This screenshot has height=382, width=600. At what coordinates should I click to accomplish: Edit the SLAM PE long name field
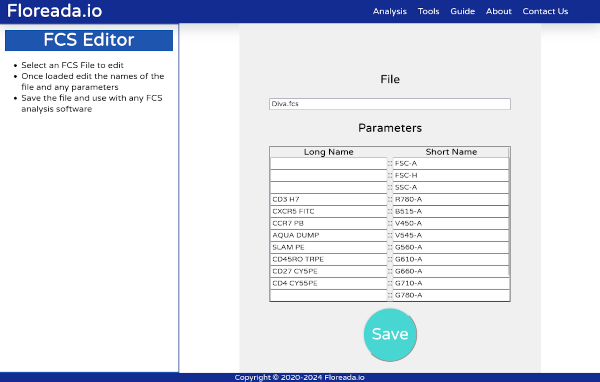pos(329,247)
